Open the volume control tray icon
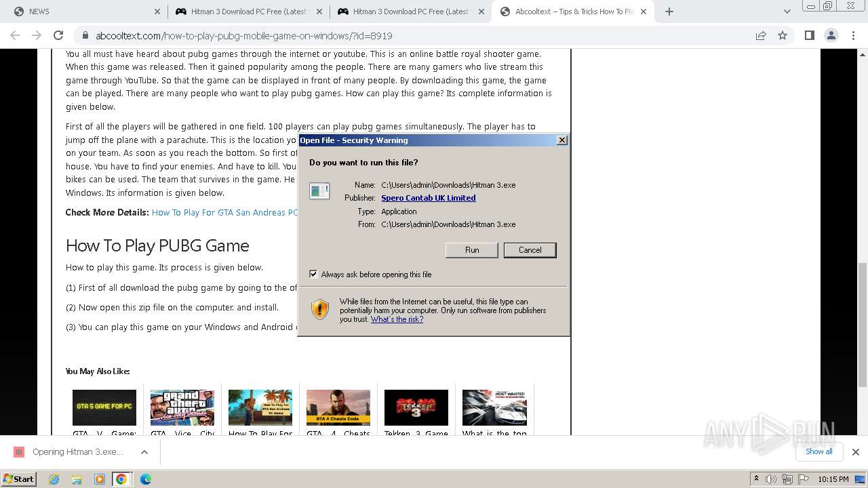Image resolution: width=868 pixels, height=488 pixels. coord(771,479)
